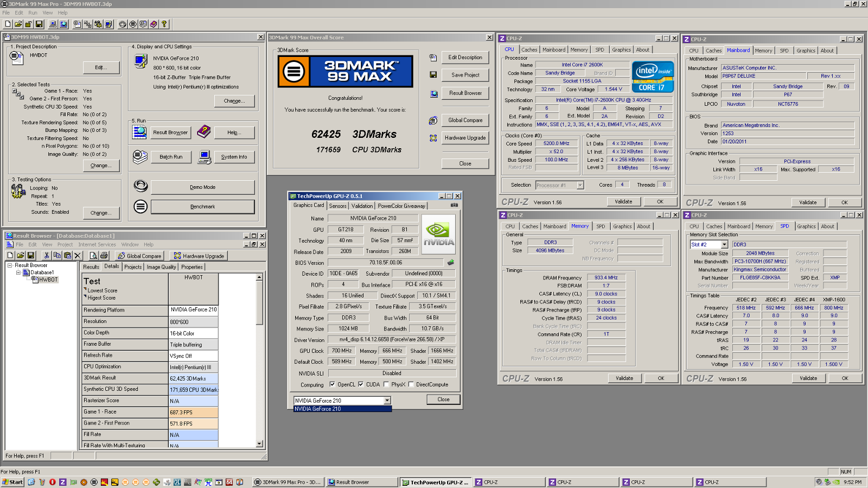
Task: Click BIOS save chip icon in GPU-Z
Action: (x=450, y=262)
